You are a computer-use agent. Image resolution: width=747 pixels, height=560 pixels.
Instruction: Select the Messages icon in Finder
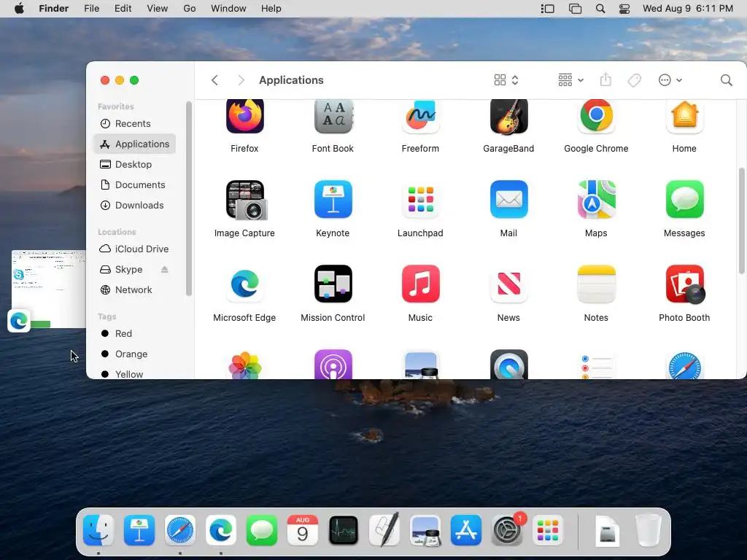(x=684, y=200)
